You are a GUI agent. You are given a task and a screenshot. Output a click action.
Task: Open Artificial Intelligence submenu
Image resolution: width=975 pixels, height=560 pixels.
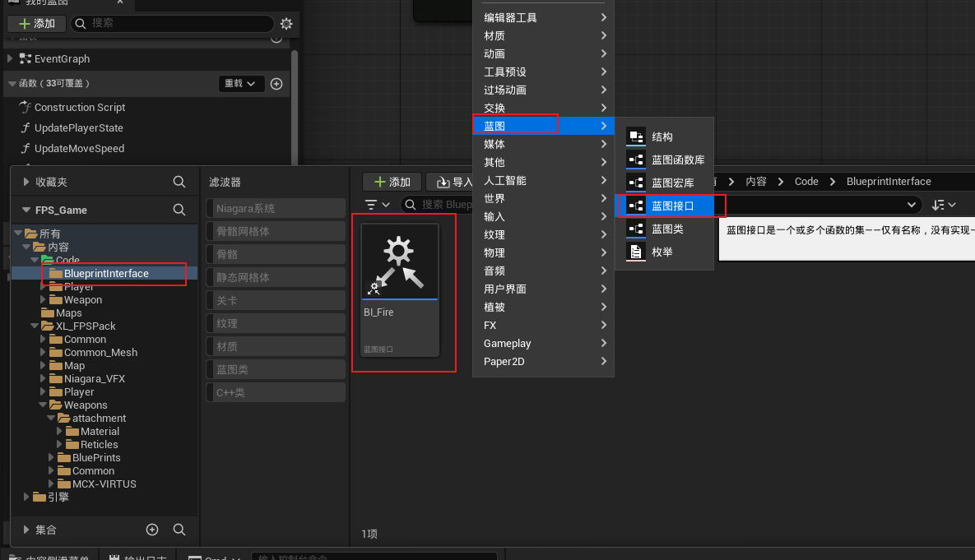click(x=544, y=180)
